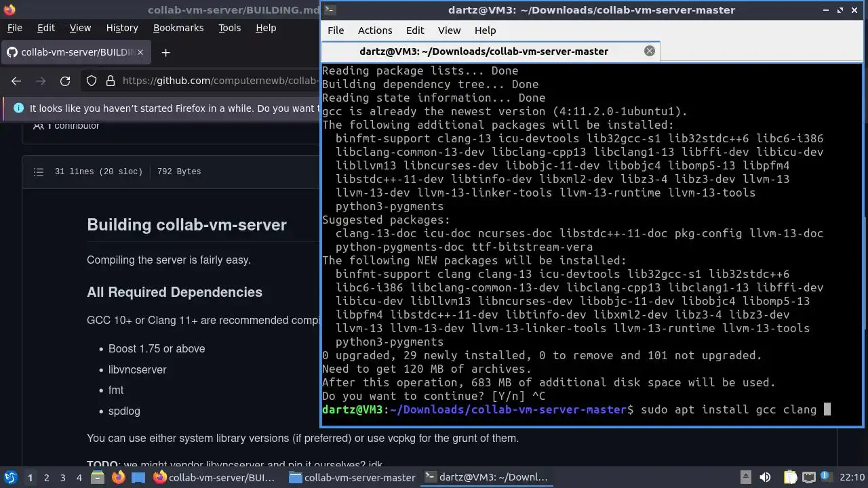Click the Boost 1.75 or above item
This screenshot has height=488, width=868.
coord(157,348)
